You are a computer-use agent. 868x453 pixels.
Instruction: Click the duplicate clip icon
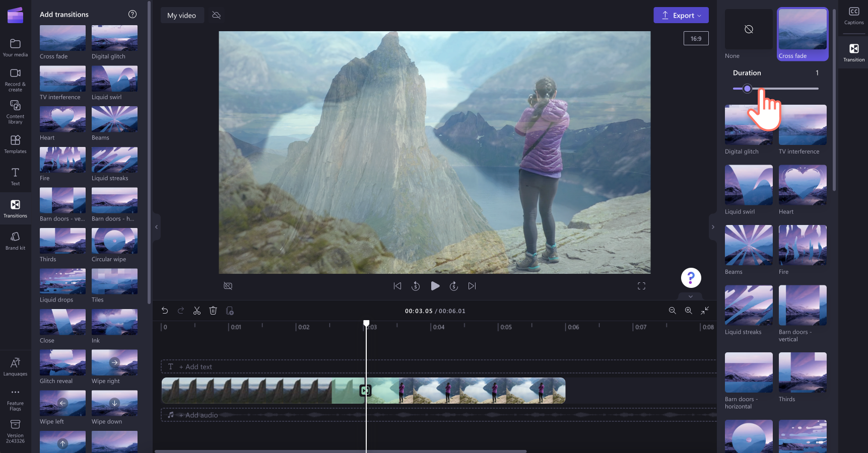(x=230, y=311)
